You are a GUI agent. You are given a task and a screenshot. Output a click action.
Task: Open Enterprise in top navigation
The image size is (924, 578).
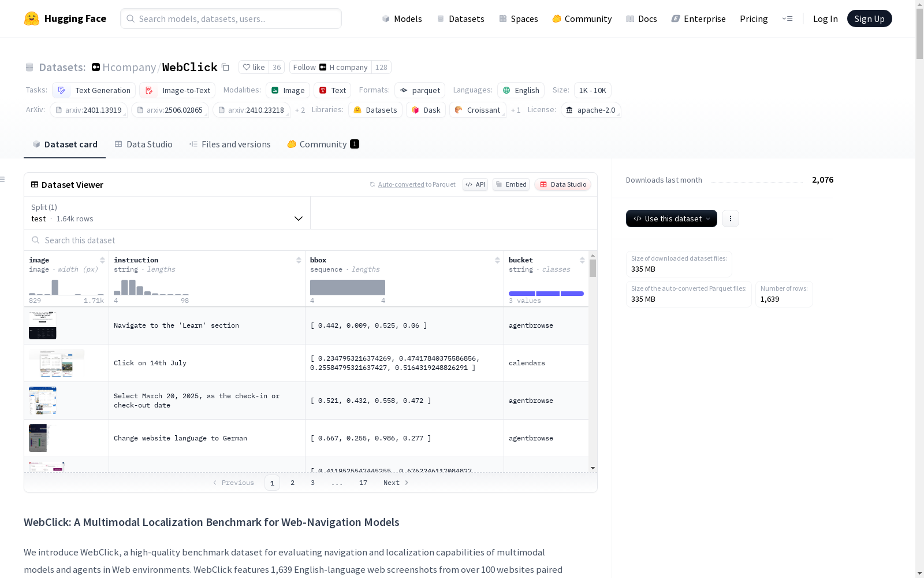(x=699, y=18)
